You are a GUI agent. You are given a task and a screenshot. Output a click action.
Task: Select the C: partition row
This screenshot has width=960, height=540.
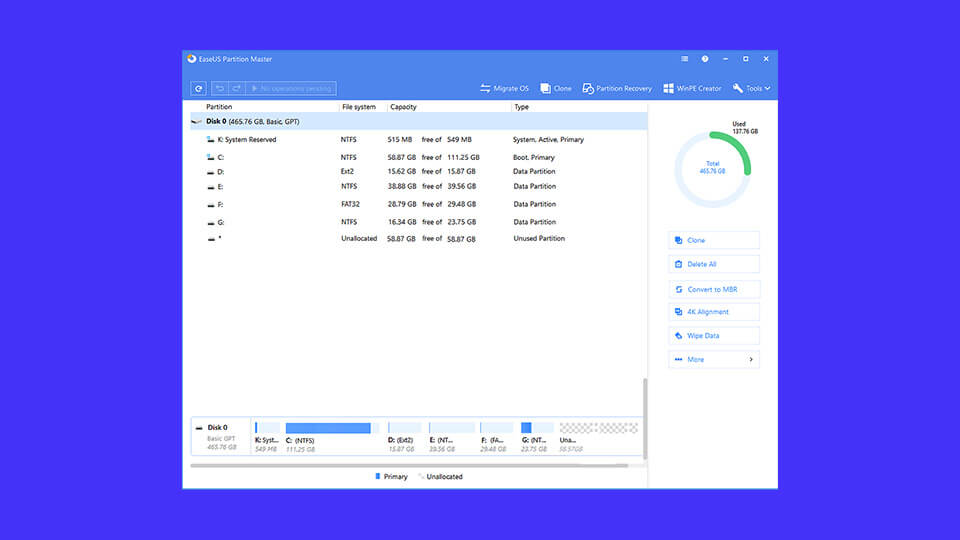pos(419,157)
